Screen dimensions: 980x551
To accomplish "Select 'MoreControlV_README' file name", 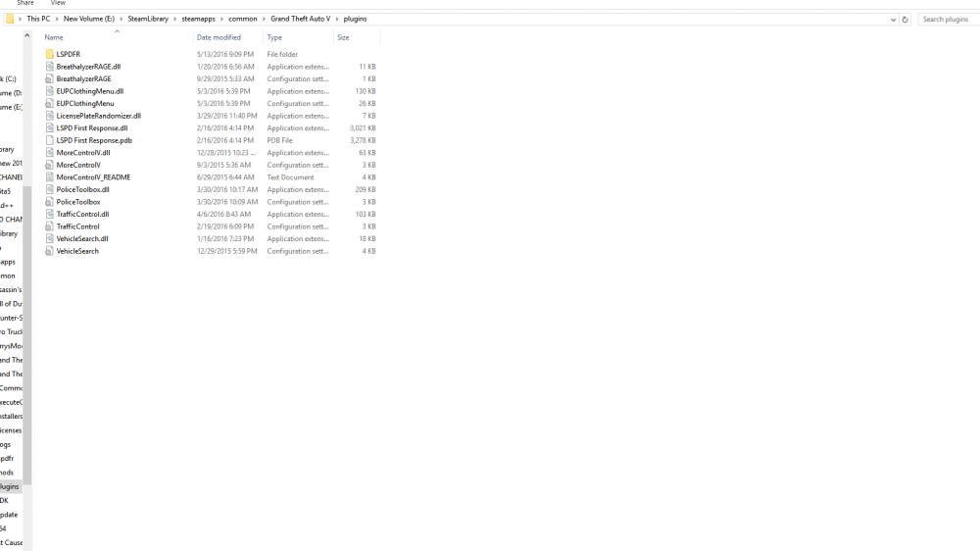I will (93, 177).
